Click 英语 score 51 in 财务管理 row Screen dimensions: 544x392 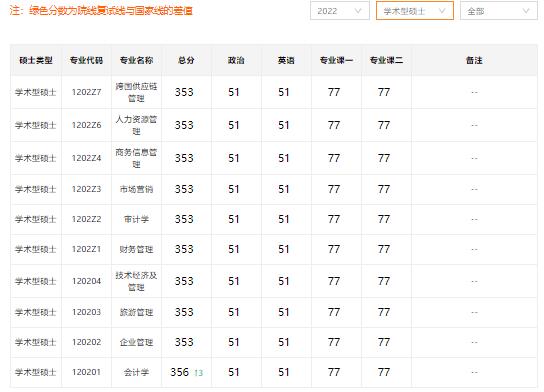click(284, 249)
